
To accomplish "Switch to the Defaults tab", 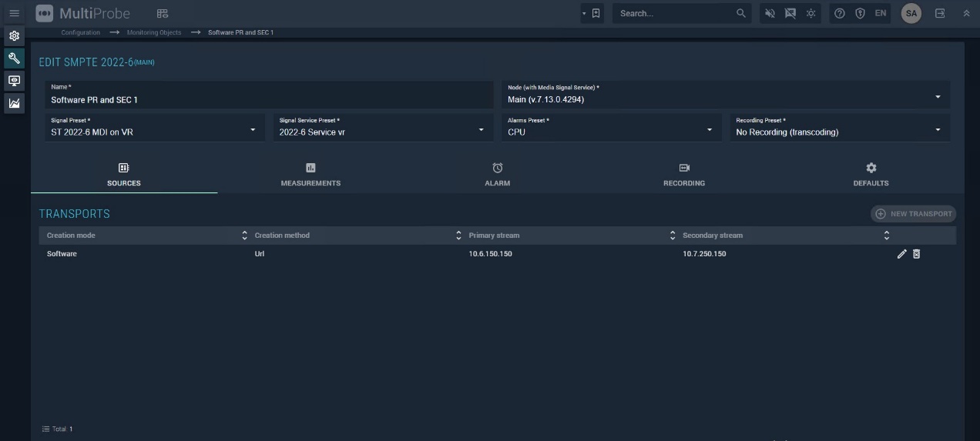I will tap(871, 175).
